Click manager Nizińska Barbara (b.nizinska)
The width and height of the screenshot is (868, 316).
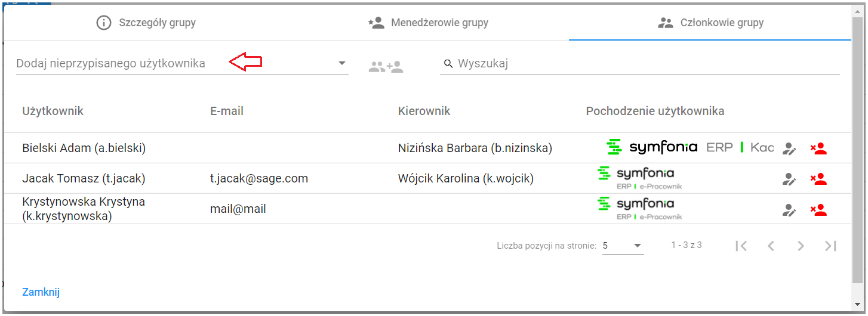(x=475, y=148)
